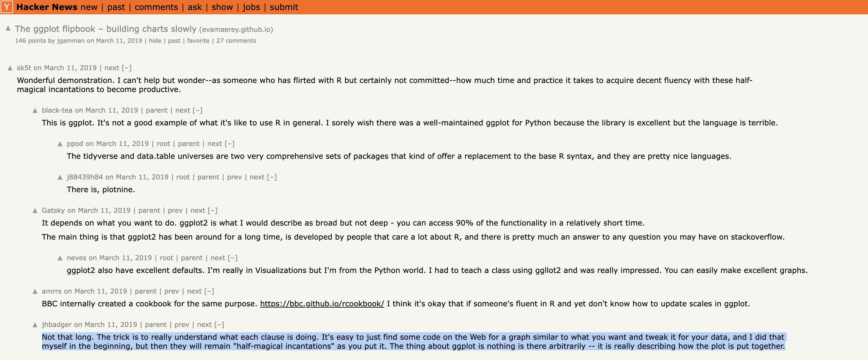
Task: Click the Y Combinator logo icon
Action: click(x=7, y=7)
